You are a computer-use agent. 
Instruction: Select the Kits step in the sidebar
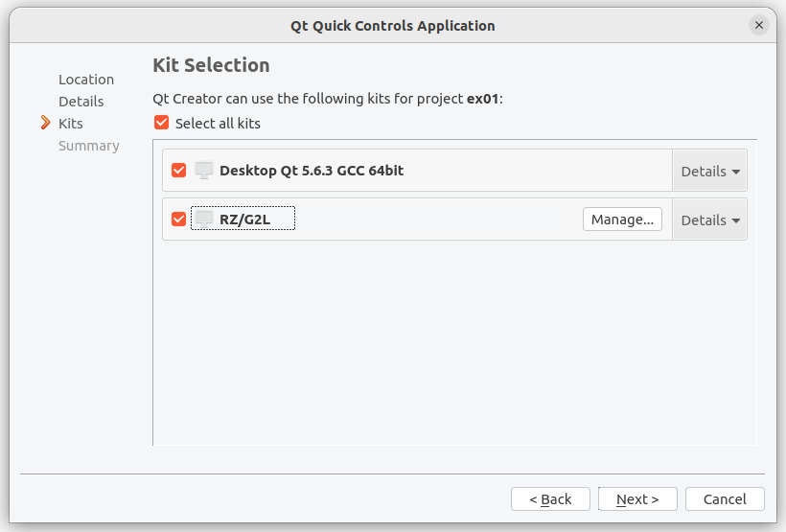71,124
